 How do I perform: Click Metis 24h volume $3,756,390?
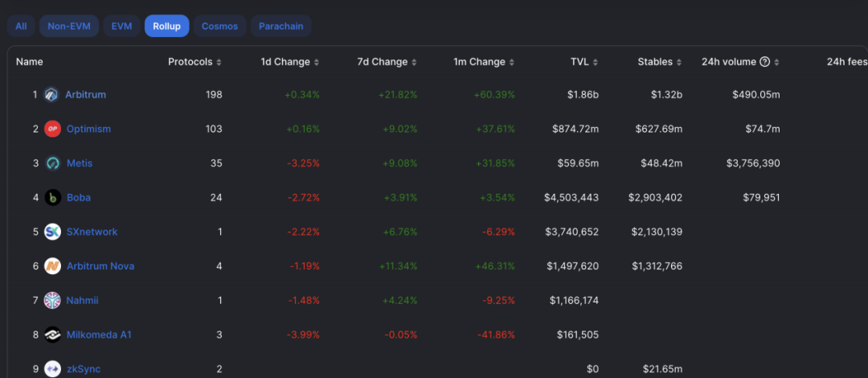(753, 163)
